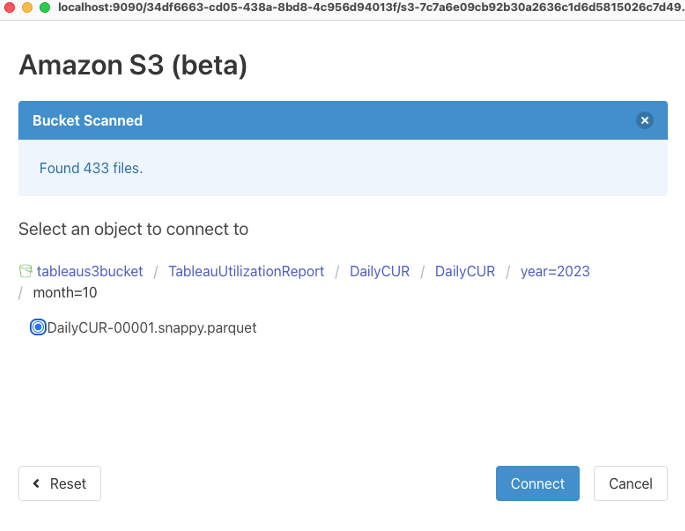685x531 pixels.
Task: Click Reset to rescan bucket
Action: pos(59,484)
